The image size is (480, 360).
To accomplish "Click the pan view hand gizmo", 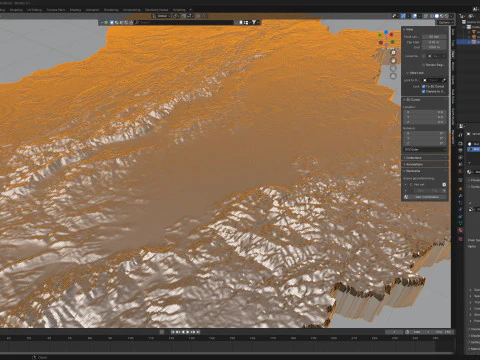I will click(393, 60).
